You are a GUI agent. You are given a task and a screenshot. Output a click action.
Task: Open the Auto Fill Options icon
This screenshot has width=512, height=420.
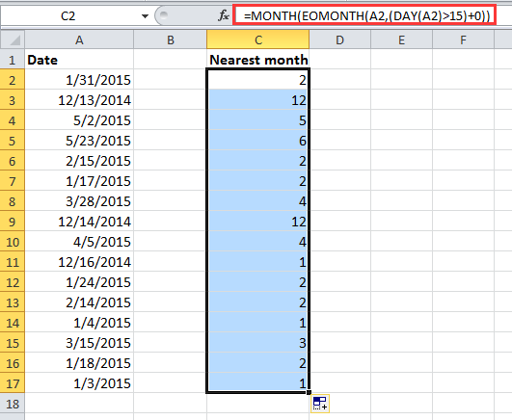coord(320,404)
